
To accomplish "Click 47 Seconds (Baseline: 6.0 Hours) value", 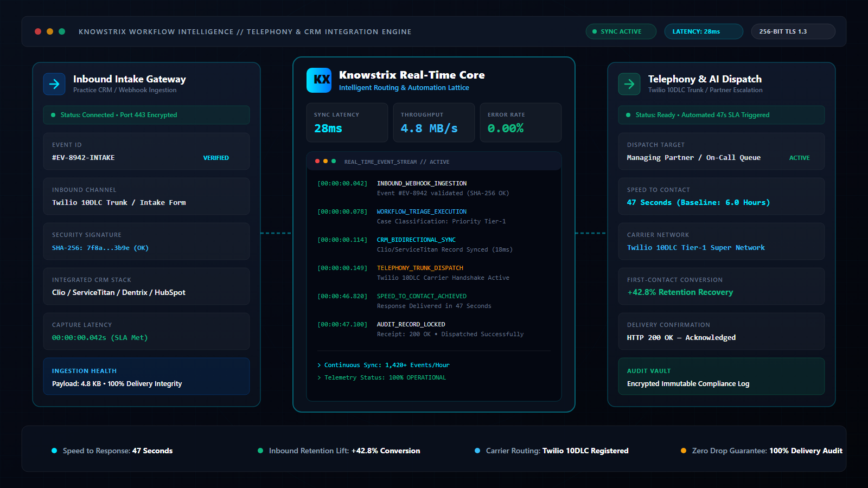I will (x=699, y=203).
